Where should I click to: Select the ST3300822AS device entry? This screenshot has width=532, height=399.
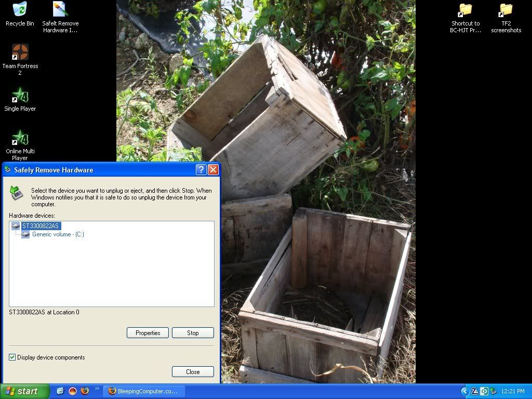[x=41, y=225]
